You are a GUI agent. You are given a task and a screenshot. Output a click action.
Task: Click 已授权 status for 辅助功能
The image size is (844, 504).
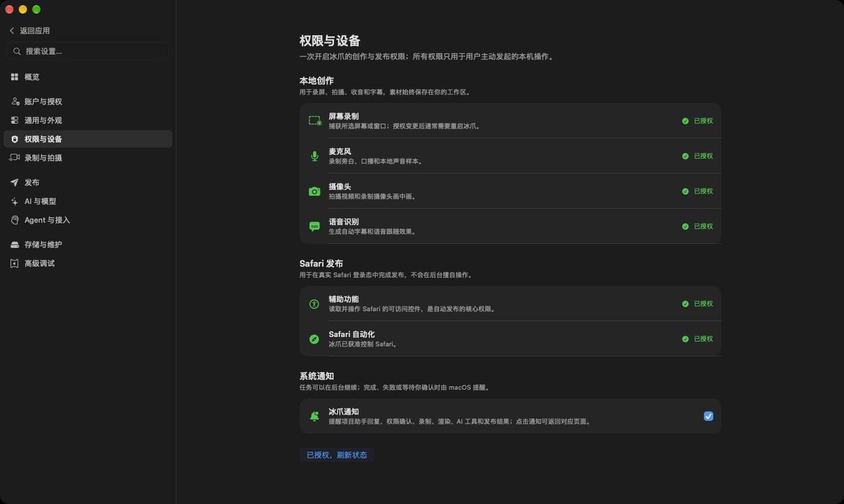(x=697, y=304)
